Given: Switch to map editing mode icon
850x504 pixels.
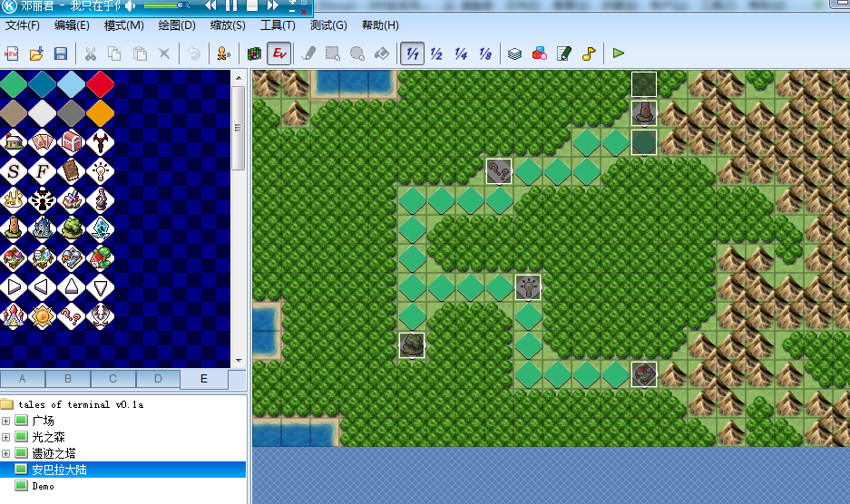Looking at the screenshot, I should tap(254, 53).
